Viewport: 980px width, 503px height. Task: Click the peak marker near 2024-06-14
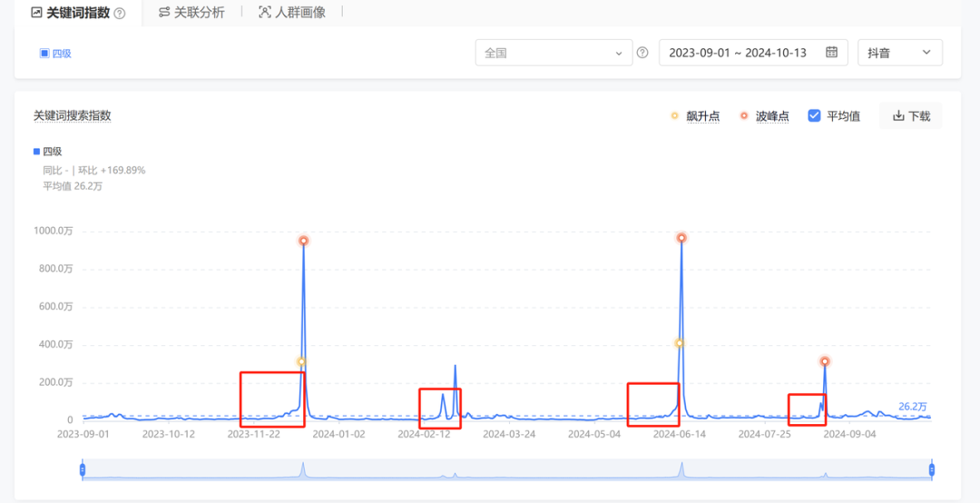tap(681, 238)
